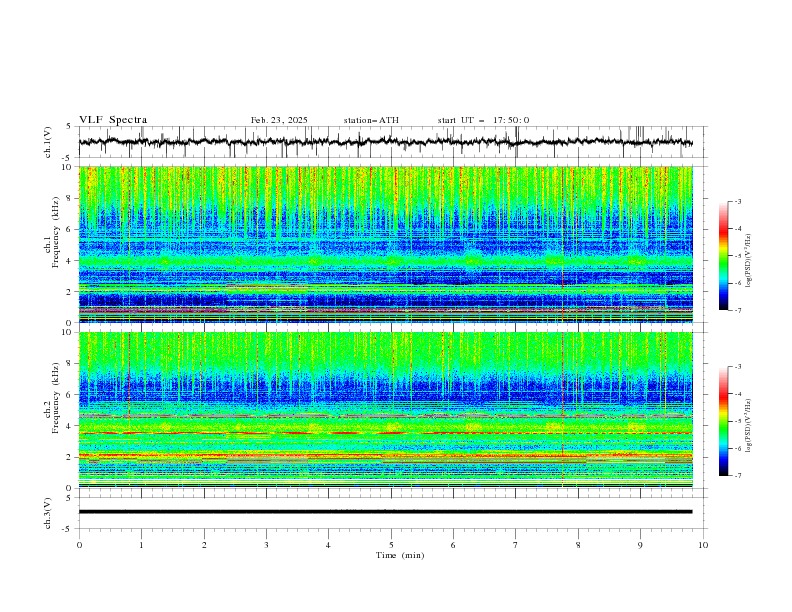Click the ch.1 spectrogram colorbar
Screen dimensions: 792x612
coord(723,256)
